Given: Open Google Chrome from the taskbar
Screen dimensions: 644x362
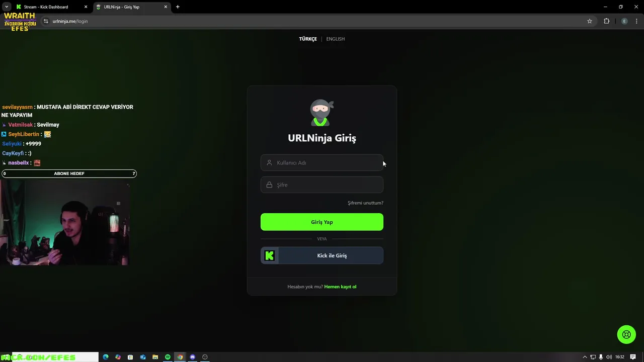Looking at the screenshot, I should click(180, 357).
